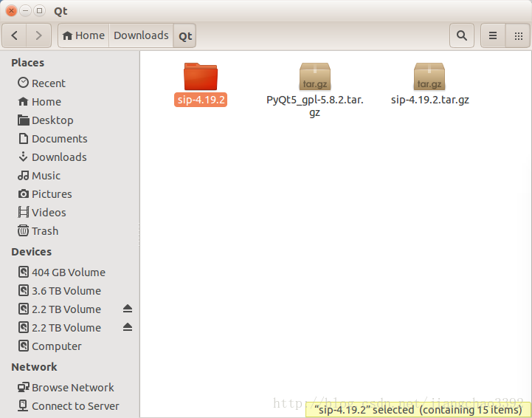Open Downloads label in the Places sidebar
532x418 pixels.
[59, 157]
